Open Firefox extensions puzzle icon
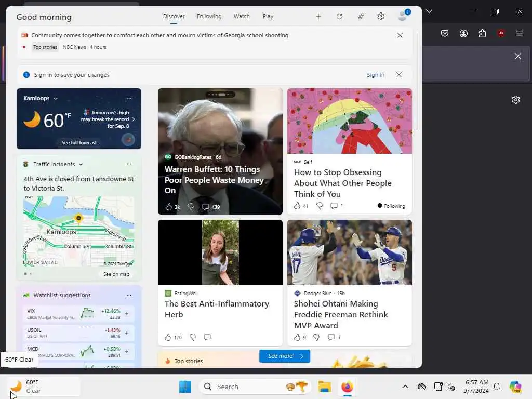 coord(482,33)
